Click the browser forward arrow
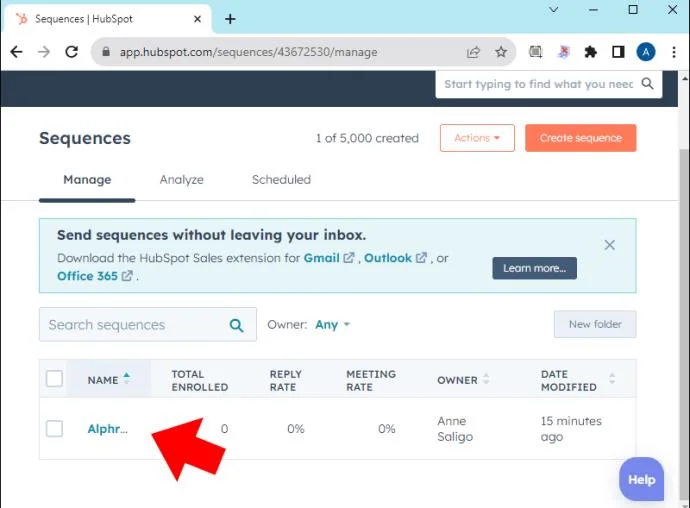This screenshot has height=508, width=690. click(44, 52)
